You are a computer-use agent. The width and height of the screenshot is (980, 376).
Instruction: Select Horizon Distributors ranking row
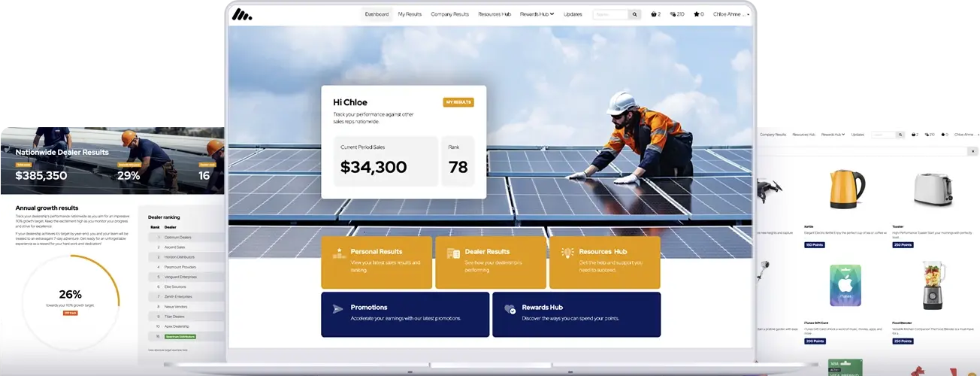click(x=186, y=257)
